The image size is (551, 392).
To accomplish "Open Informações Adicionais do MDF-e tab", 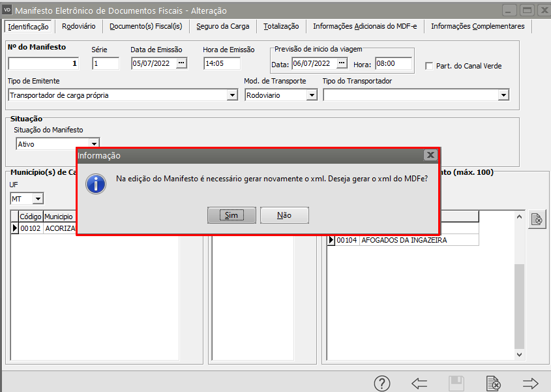I will (x=365, y=26).
